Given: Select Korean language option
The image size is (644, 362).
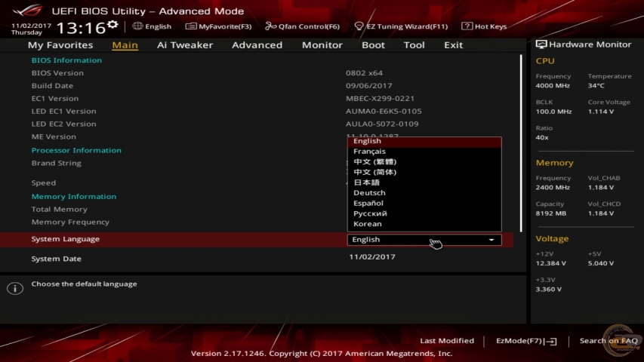Looking at the screenshot, I should pos(424,224).
